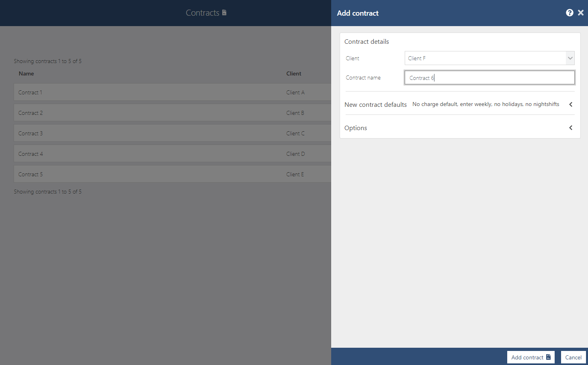Click the Client field label in form
The image size is (588, 365).
tap(352, 58)
